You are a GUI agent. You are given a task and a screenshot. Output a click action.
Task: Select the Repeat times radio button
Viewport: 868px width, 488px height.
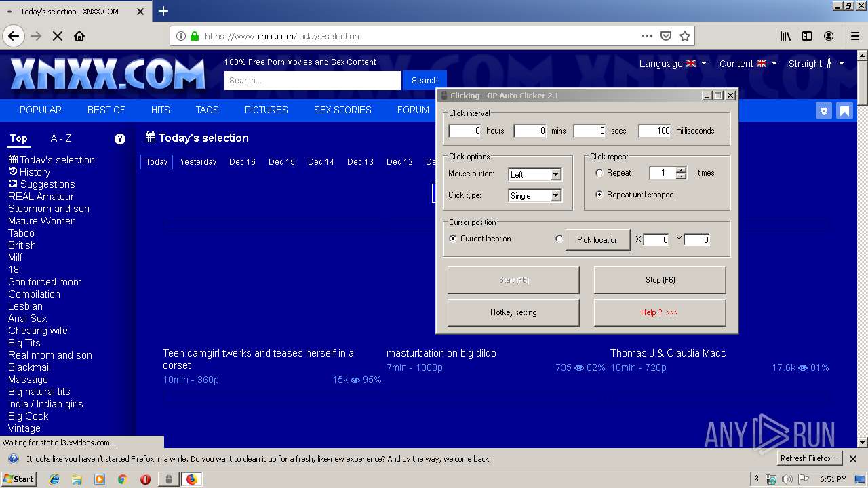(599, 173)
